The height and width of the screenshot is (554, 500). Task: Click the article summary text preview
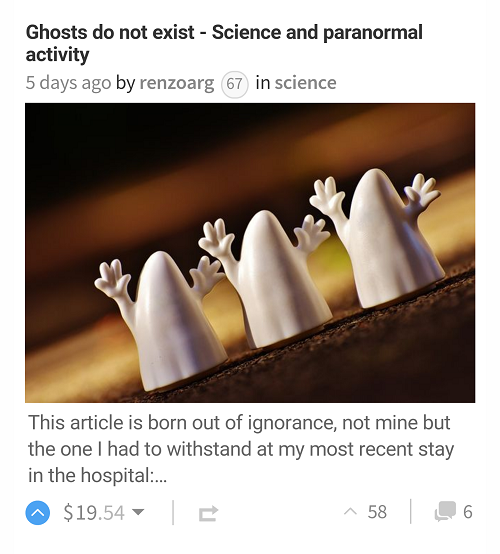[x=241, y=449]
